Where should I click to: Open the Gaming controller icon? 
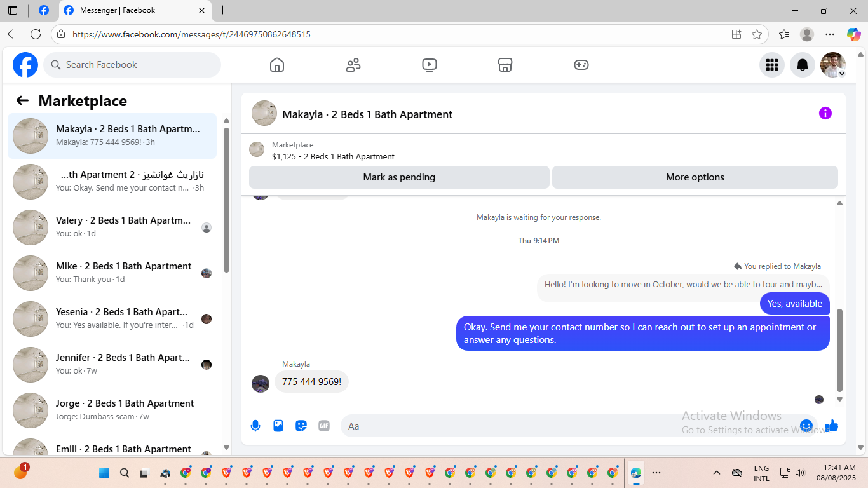581,65
